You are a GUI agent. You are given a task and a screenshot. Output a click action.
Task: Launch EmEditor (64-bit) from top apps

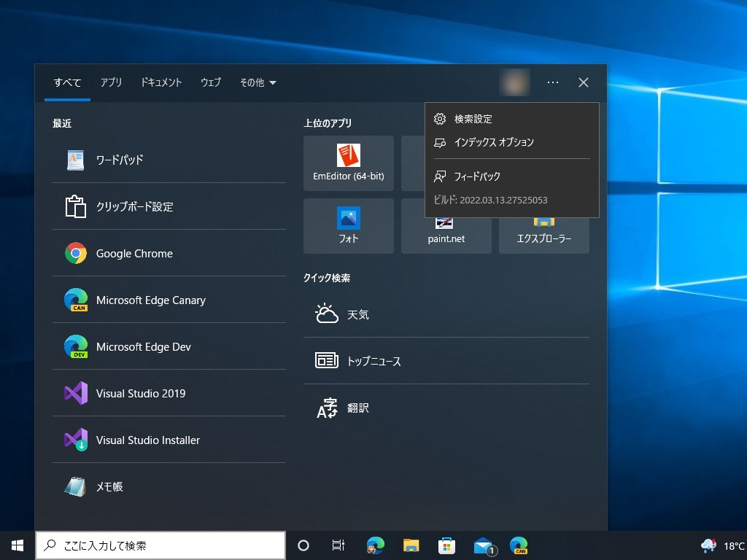[x=348, y=163]
